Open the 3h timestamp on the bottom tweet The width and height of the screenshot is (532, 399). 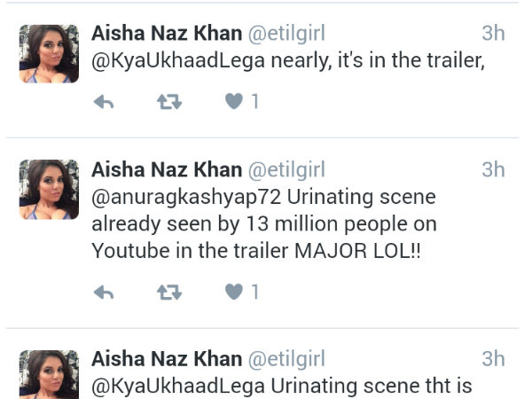point(493,358)
